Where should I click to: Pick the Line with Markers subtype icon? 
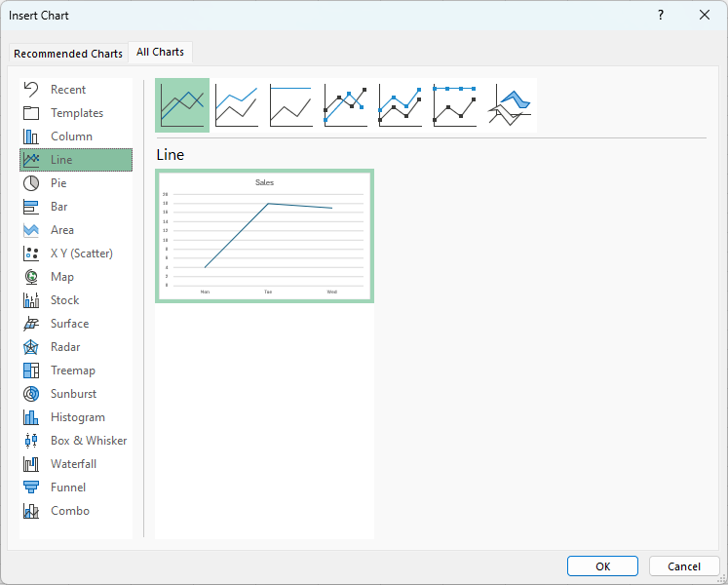click(x=346, y=105)
